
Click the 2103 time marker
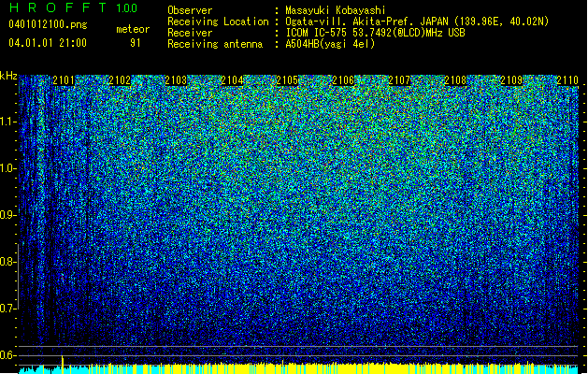tap(176, 80)
